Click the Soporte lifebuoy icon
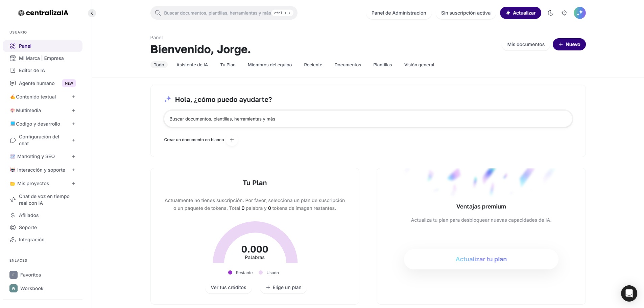 tap(13, 227)
